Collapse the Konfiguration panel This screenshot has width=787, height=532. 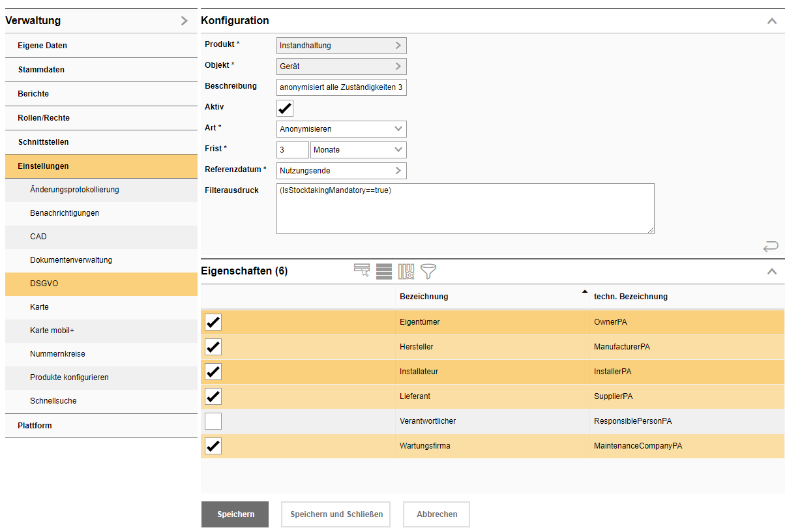click(x=772, y=21)
